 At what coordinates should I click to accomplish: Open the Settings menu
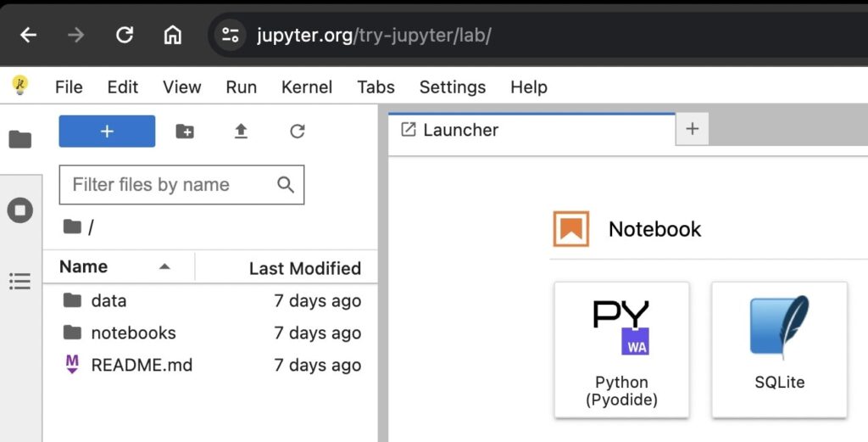(x=453, y=87)
